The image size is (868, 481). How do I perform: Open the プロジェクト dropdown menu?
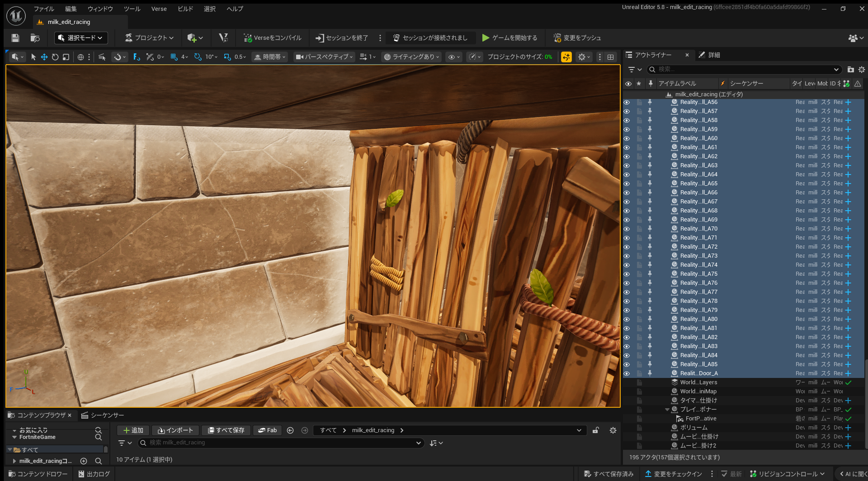[150, 38]
